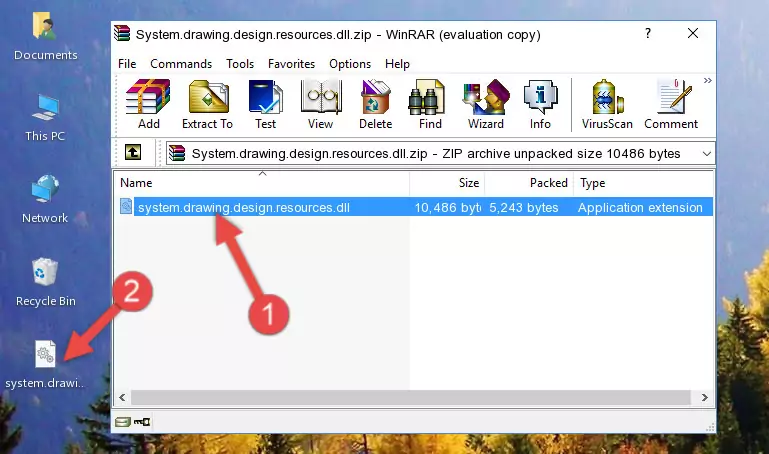
Task: Open the Tools menu
Action: tap(240, 64)
